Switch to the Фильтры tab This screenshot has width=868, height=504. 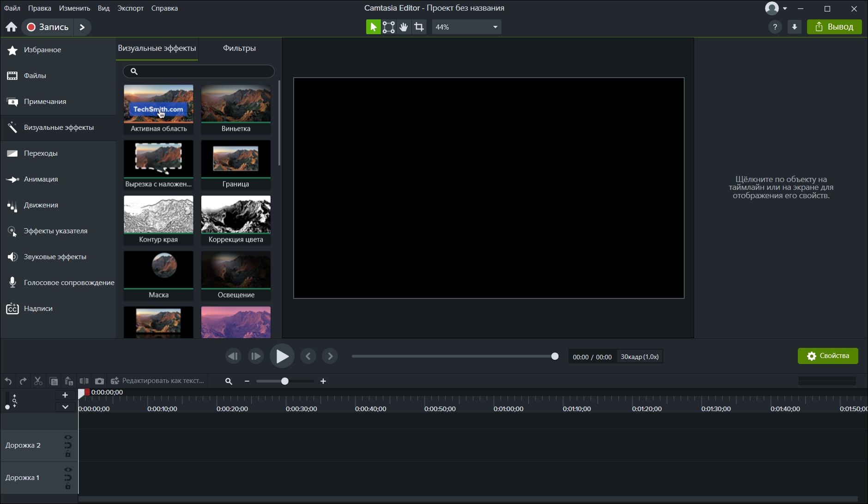[x=239, y=49]
